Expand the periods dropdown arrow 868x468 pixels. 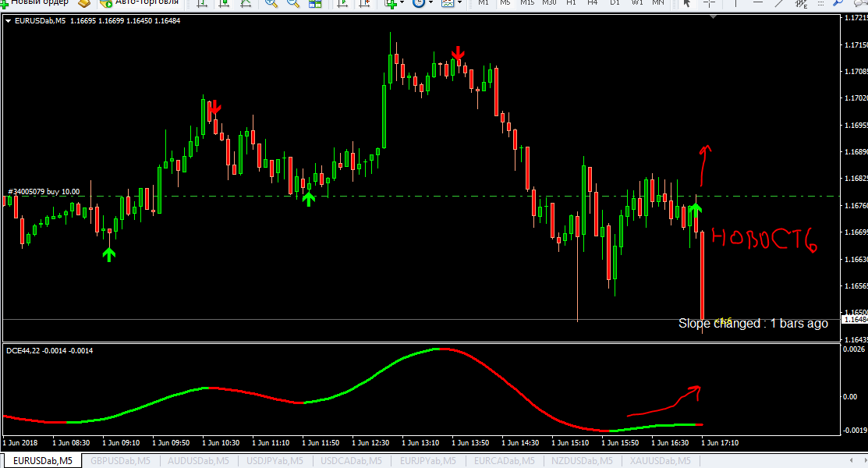tap(430, 3)
